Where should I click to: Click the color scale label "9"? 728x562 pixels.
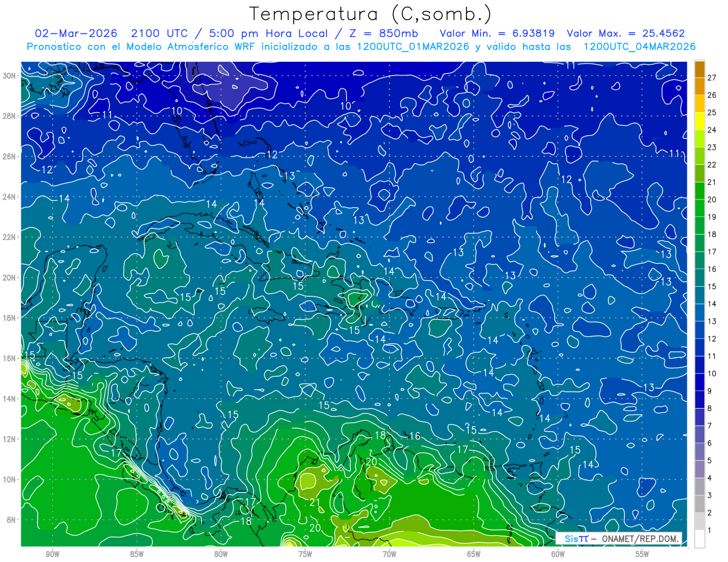(710, 391)
